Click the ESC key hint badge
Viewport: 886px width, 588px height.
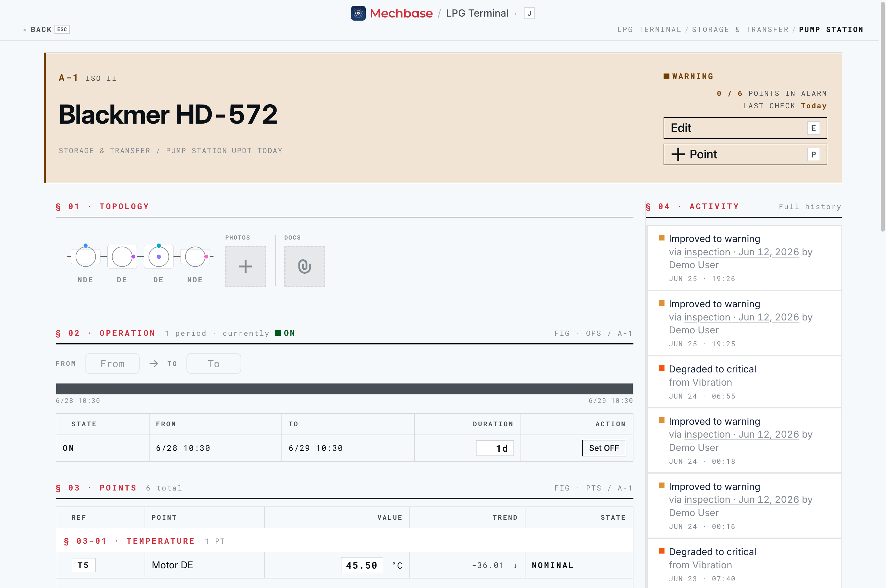click(62, 29)
